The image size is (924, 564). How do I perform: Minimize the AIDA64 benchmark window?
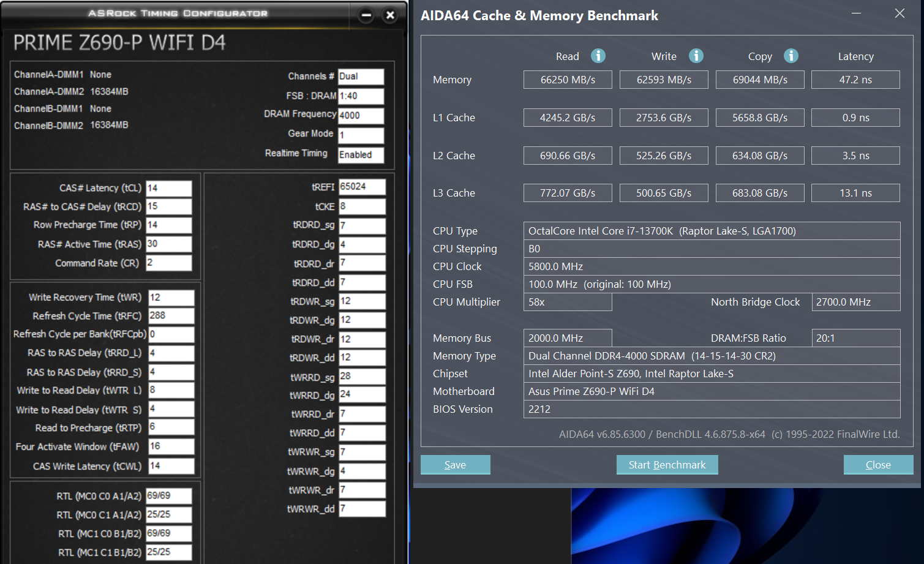coord(856,13)
